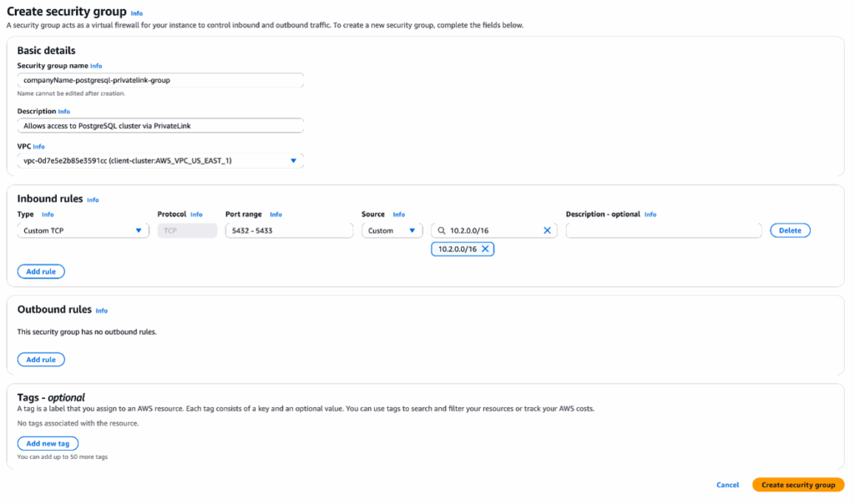The height and width of the screenshot is (504, 855).
Task: Click Info link beside Create security group
Action: pyautogui.click(x=137, y=13)
